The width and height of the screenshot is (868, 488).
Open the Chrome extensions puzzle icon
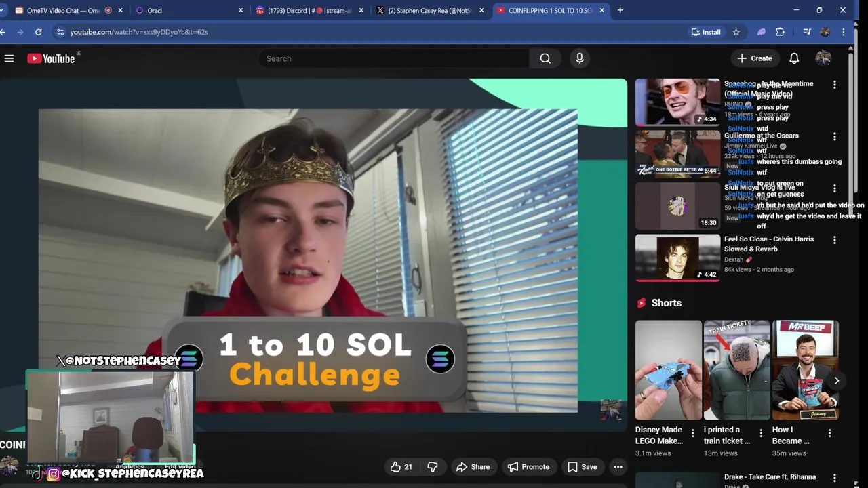(780, 32)
